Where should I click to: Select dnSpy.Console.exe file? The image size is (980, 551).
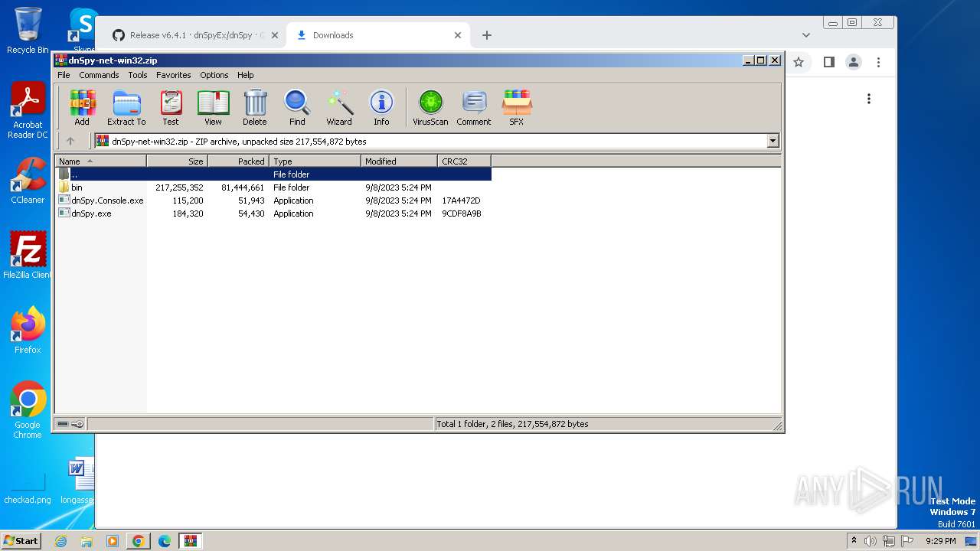273,201
